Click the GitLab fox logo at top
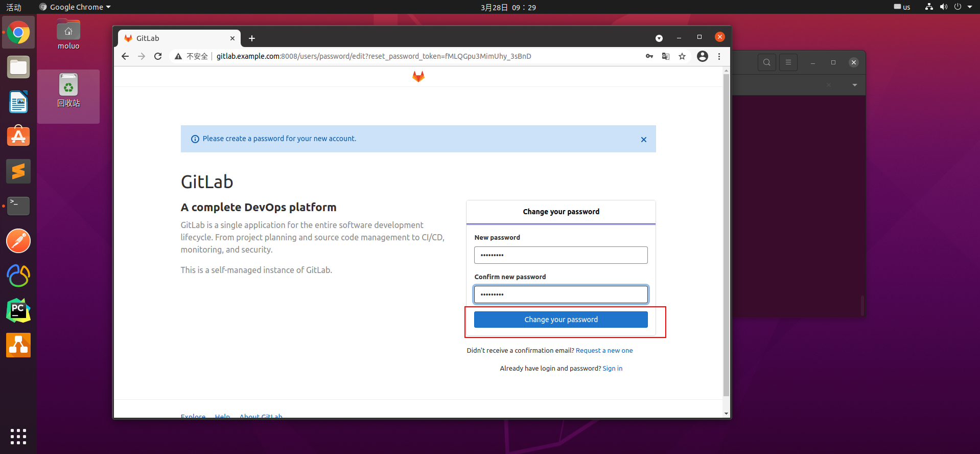The width and height of the screenshot is (980, 454). [418, 76]
